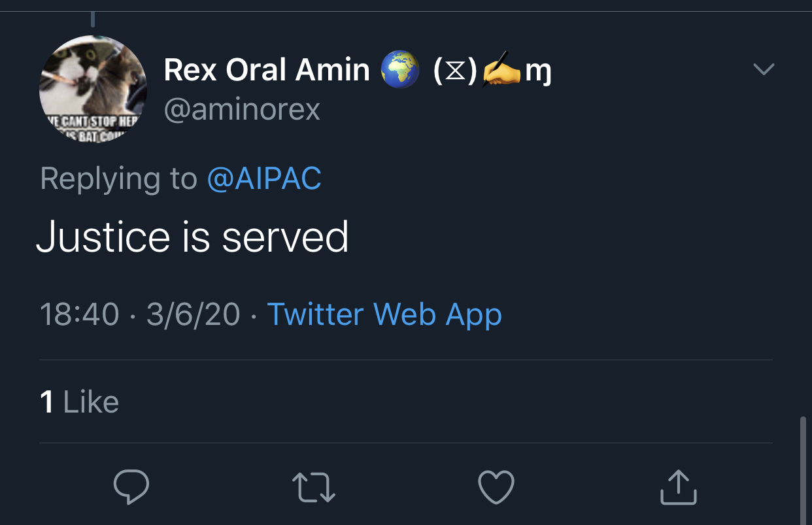Like the tweet with the heart icon
This screenshot has width=812, height=525.
[496, 488]
